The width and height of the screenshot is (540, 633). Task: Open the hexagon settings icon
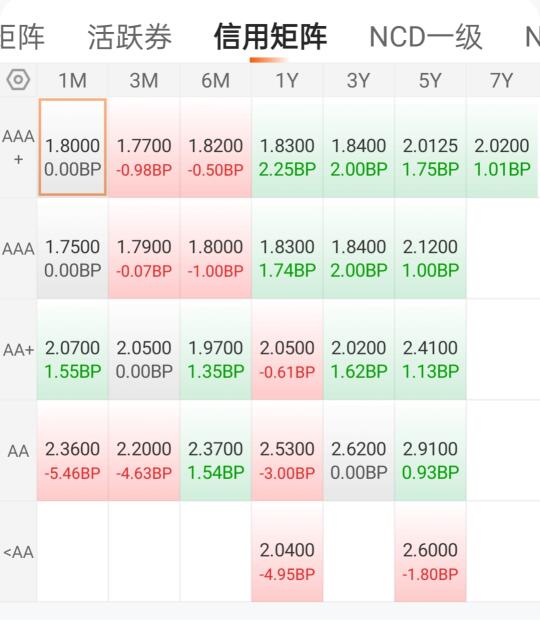(x=18, y=80)
